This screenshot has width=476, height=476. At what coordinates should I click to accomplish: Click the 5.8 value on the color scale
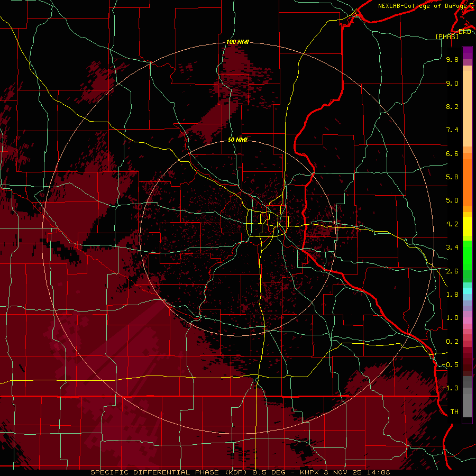(x=452, y=177)
